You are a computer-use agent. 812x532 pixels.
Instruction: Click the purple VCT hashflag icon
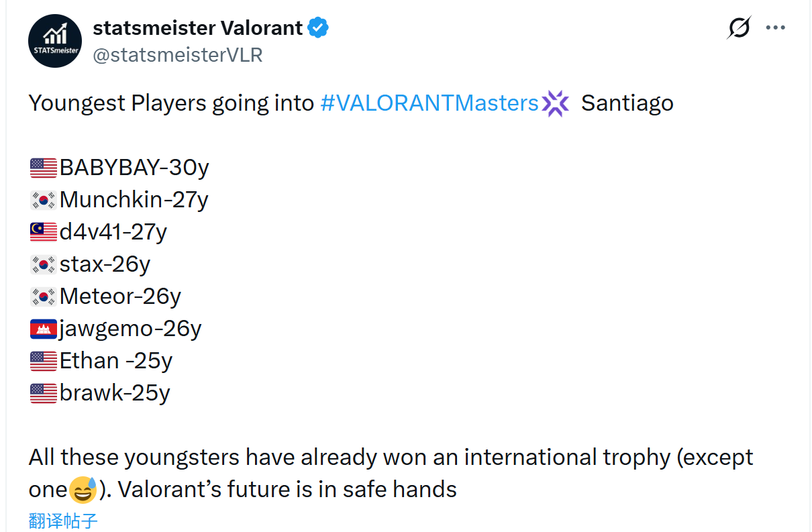(x=556, y=103)
